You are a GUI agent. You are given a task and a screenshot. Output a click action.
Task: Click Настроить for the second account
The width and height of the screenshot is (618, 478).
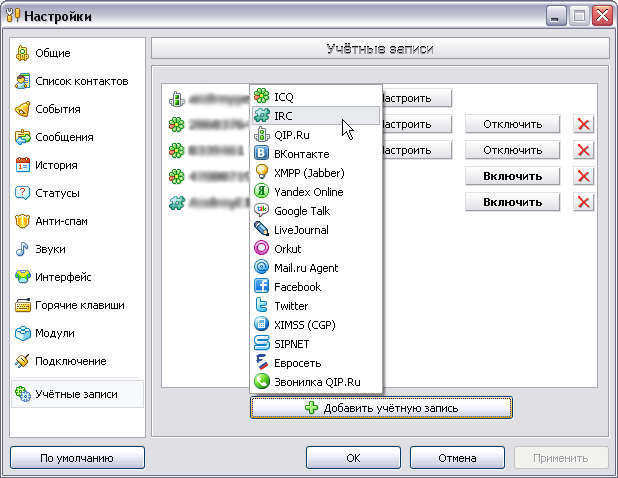(x=417, y=124)
